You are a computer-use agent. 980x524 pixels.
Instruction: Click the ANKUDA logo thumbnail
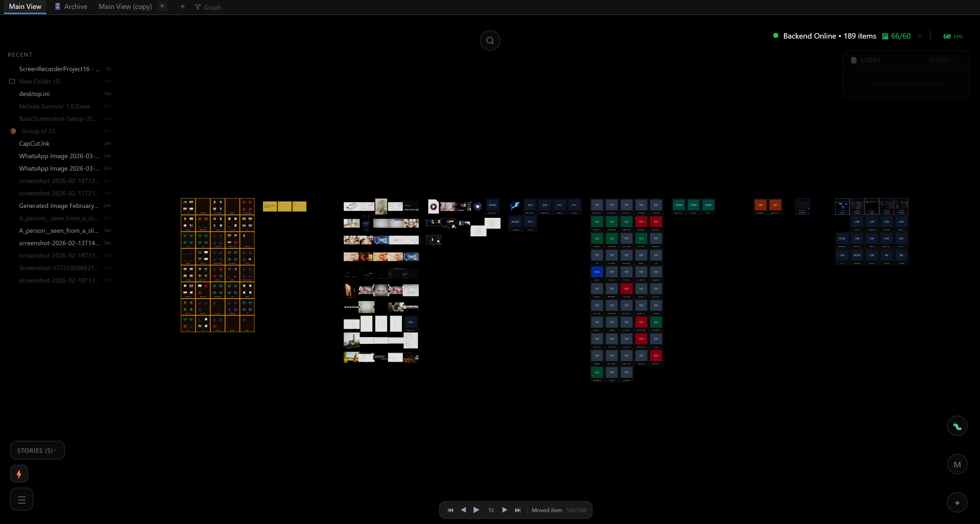[410, 306]
